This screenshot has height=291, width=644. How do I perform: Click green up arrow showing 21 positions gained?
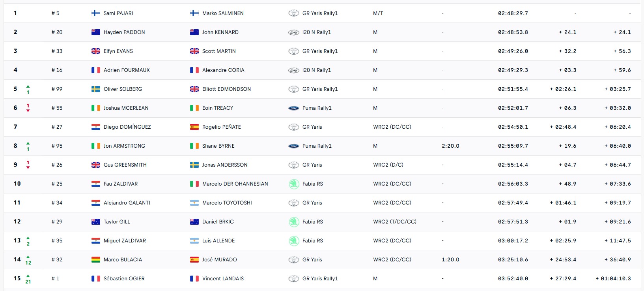pyautogui.click(x=28, y=276)
